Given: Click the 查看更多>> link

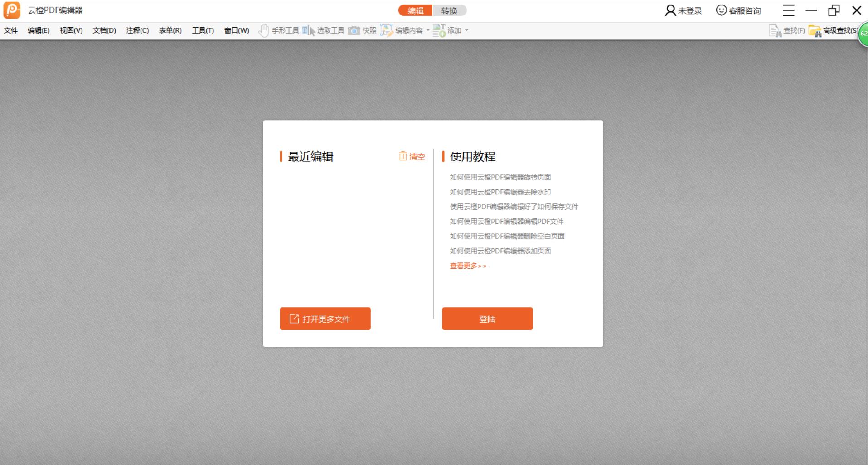Looking at the screenshot, I should click(468, 266).
